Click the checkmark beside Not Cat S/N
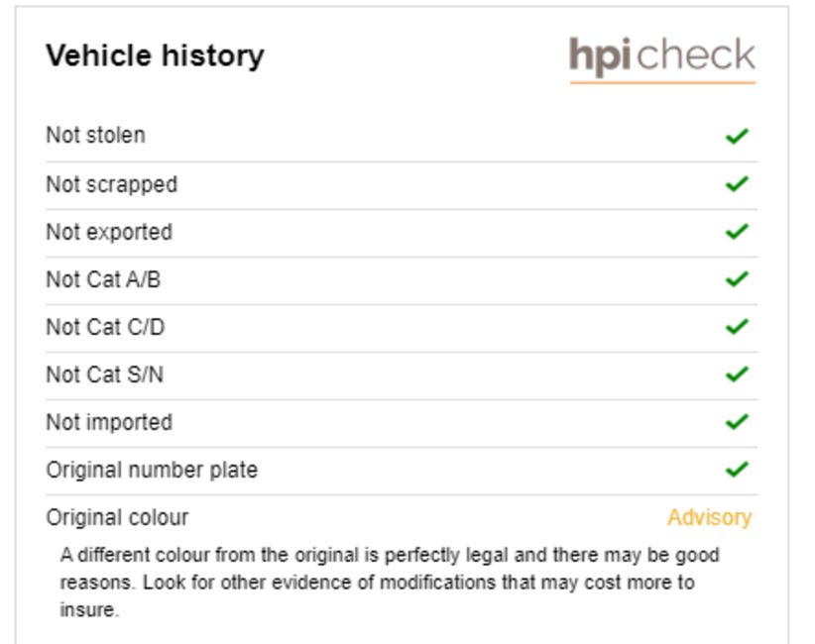The image size is (815, 644). coord(737,374)
